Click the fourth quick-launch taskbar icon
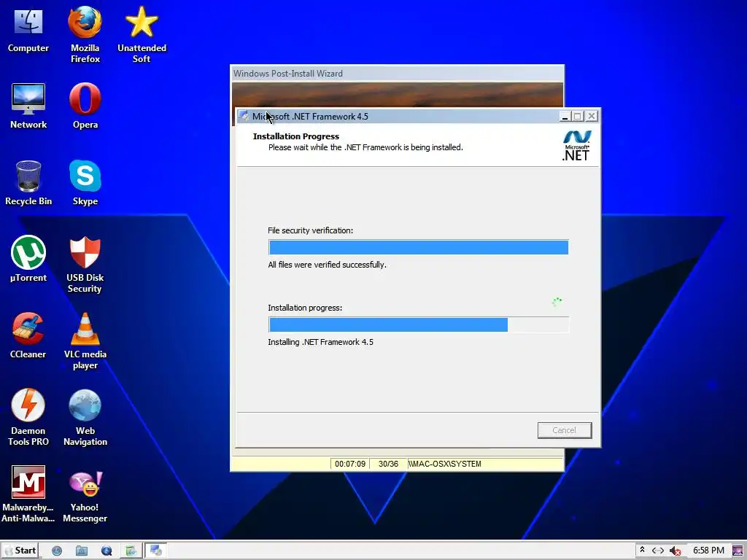This screenshot has height=560, width=747. (x=131, y=551)
